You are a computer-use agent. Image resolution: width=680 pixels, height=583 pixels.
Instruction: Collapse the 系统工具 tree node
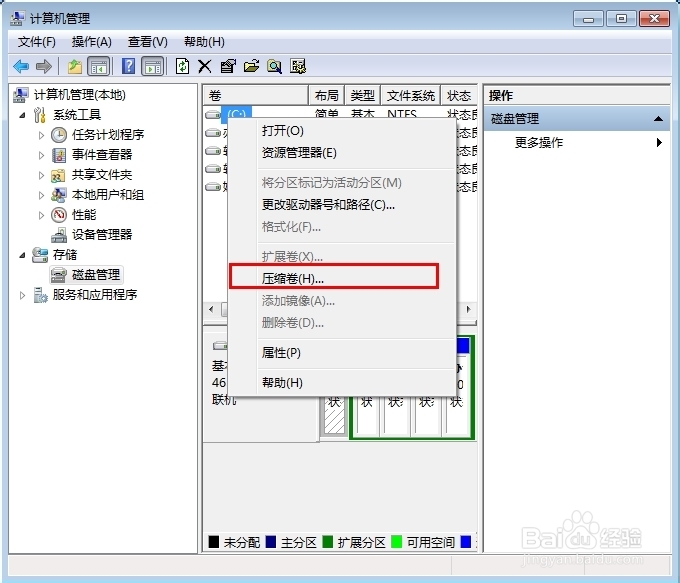pyautogui.click(x=22, y=115)
